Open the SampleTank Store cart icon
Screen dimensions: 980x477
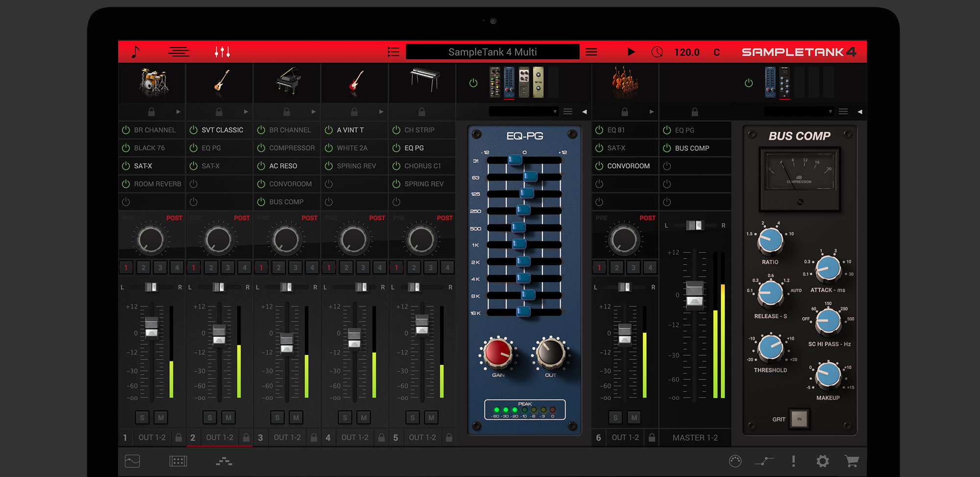coord(852,460)
